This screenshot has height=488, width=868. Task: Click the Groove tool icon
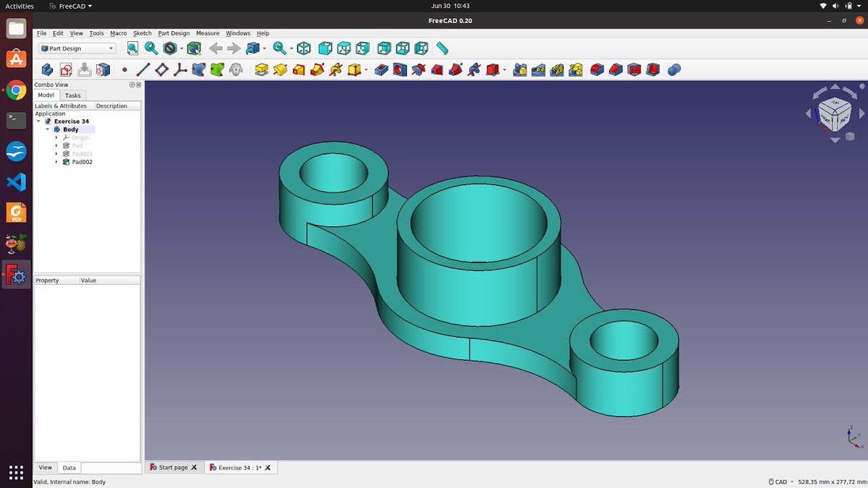pyautogui.click(x=418, y=69)
